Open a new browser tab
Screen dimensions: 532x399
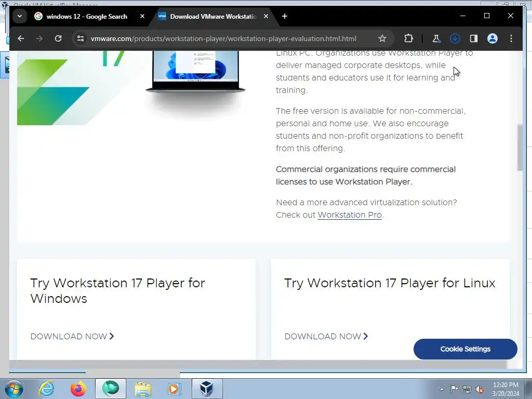pos(285,16)
